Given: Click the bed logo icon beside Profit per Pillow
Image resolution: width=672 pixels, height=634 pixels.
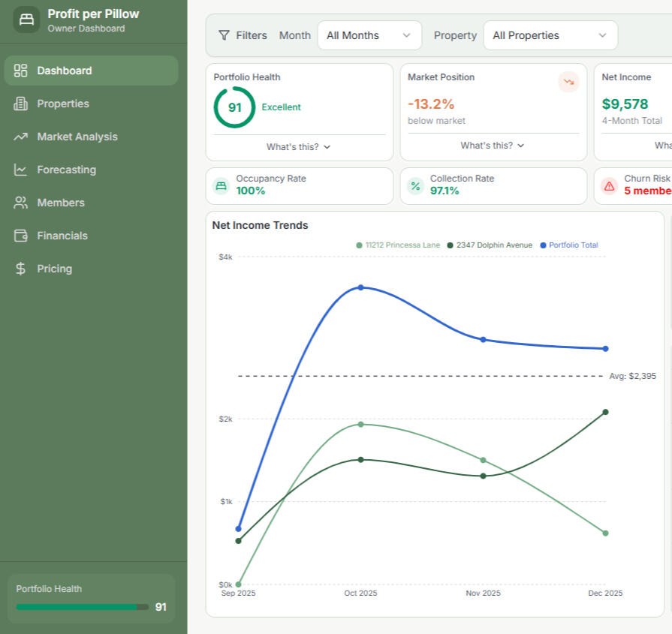Looking at the screenshot, I should (26, 20).
